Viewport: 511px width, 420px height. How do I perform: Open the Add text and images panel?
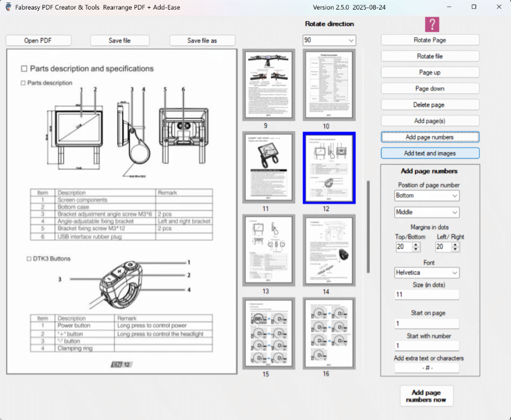430,153
